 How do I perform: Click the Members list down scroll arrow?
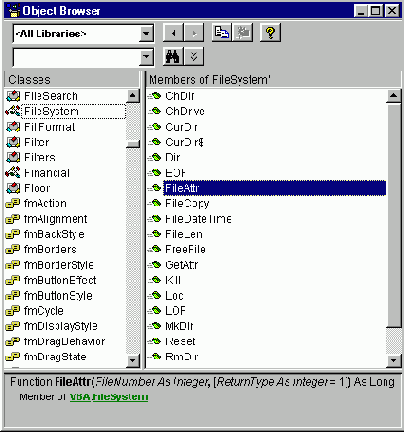coord(393,360)
